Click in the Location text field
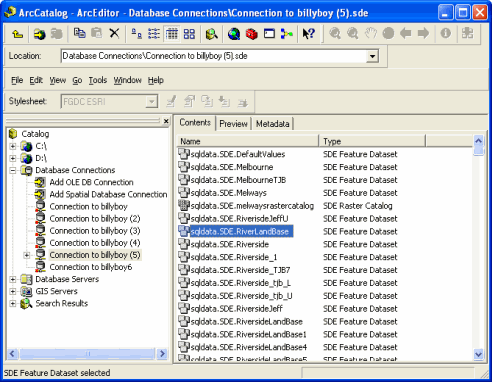This screenshot has width=492, height=382. 214,56
